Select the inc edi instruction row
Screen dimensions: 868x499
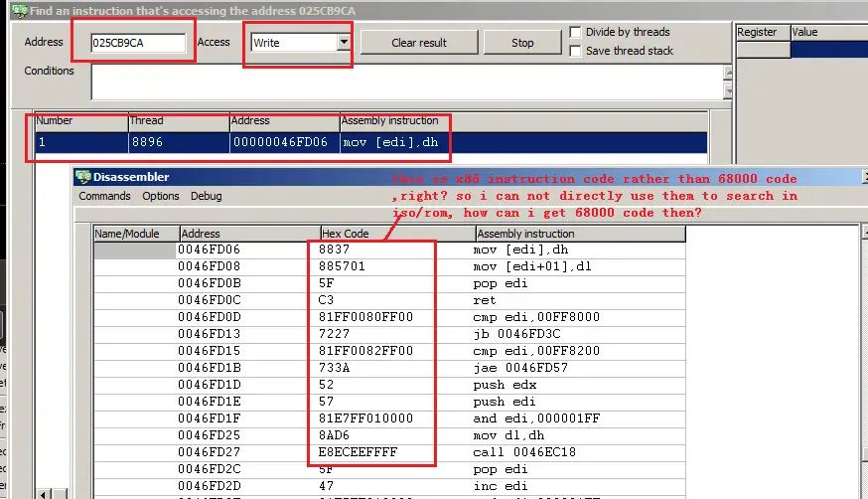point(389,486)
